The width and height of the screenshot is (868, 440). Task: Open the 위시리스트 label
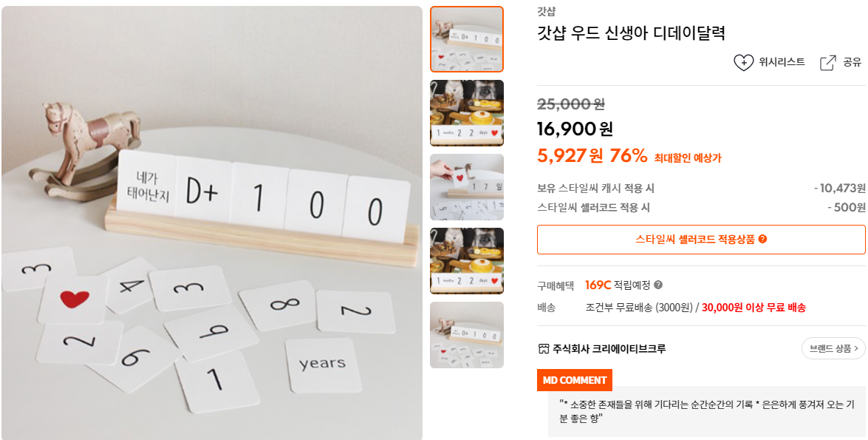click(782, 62)
